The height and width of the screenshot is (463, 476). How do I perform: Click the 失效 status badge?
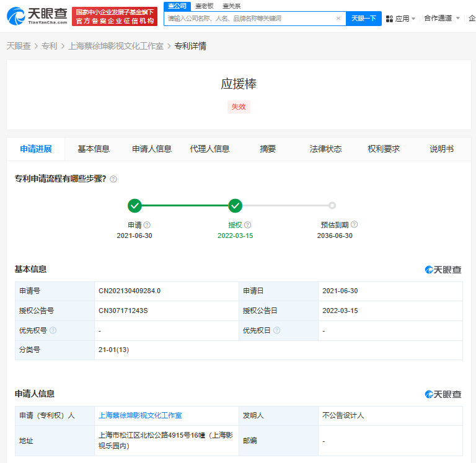[x=239, y=107]
